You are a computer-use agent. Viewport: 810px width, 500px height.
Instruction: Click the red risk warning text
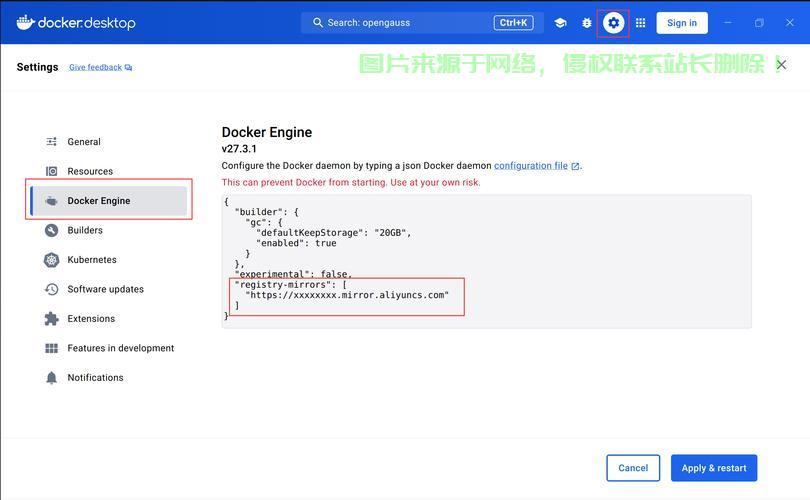351,182
